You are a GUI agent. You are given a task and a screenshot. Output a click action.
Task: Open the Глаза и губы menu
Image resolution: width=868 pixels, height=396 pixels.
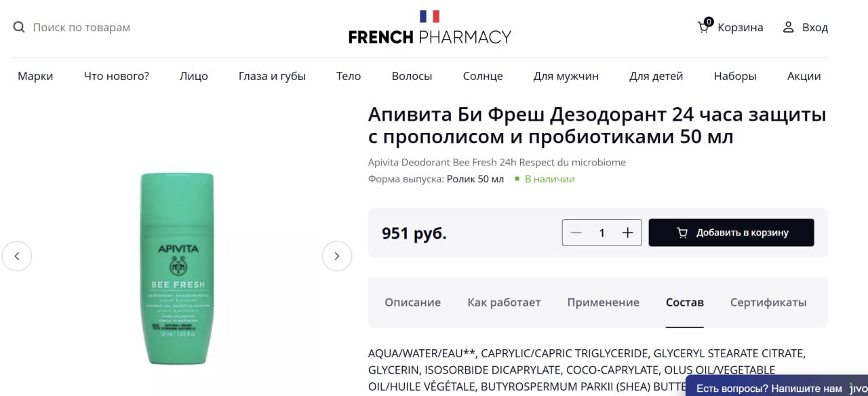click(x=272, y=76)
